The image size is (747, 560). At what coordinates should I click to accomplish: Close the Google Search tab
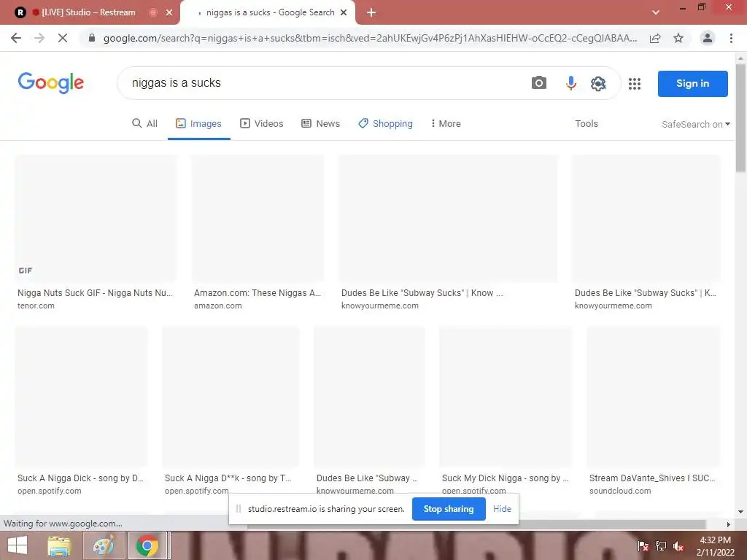pyautogui.click(x=344, y=12)
